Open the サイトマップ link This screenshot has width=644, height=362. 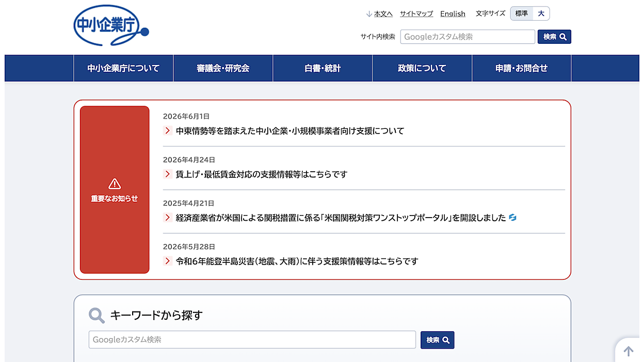(x=416, y=14)
